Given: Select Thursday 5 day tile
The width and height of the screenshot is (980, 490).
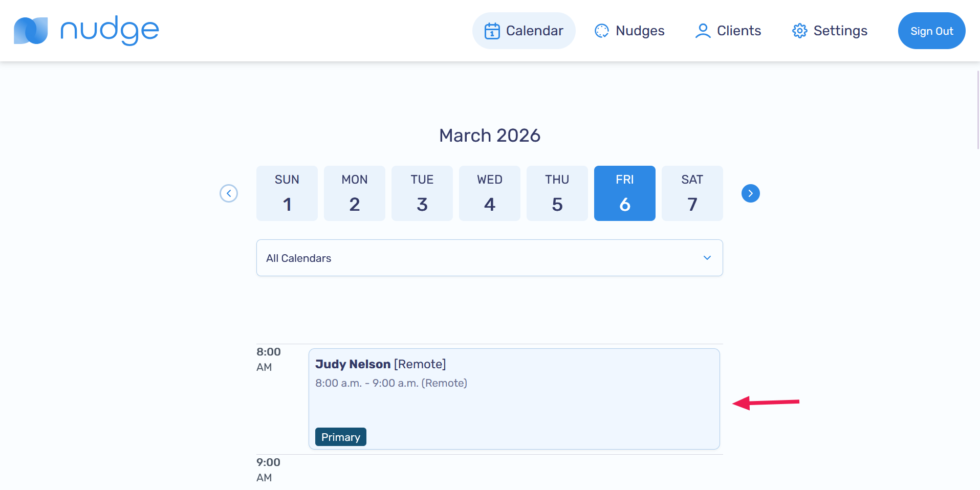Looking at the screenshot, I should coord(557,193).
